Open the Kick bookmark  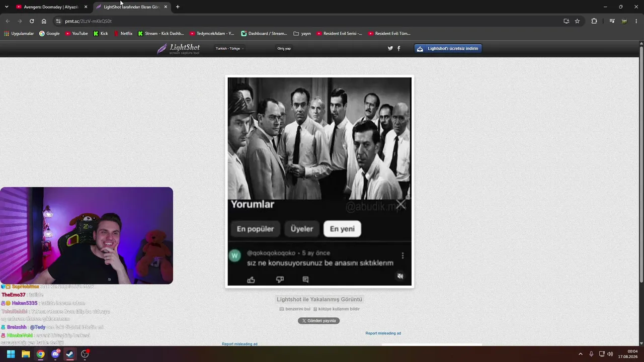pos(101,34)
